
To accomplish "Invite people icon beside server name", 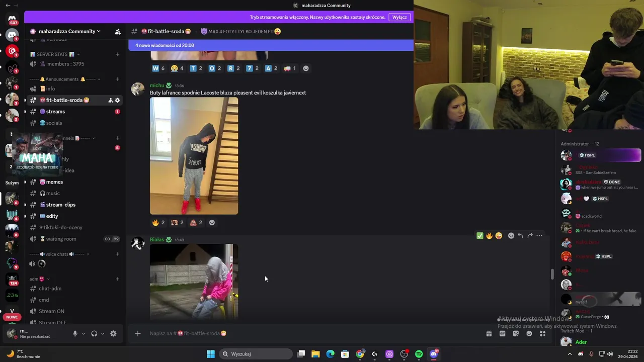I will (x=118, y=31).
